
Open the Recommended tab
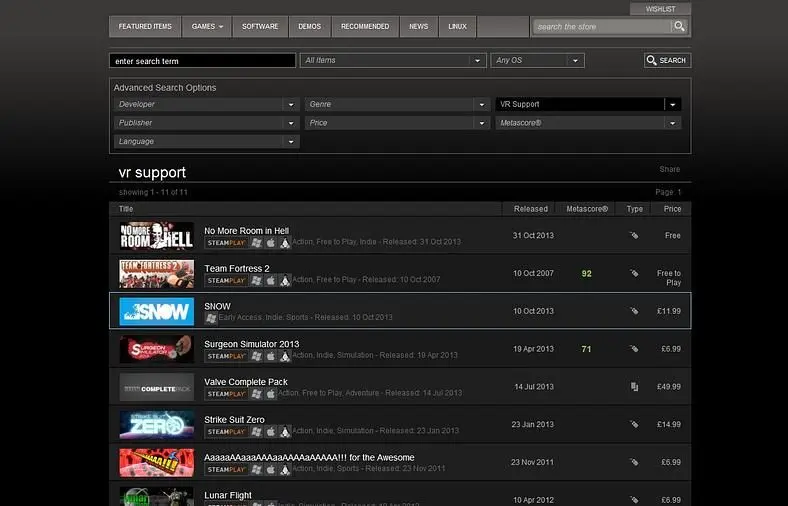[365, 26]
